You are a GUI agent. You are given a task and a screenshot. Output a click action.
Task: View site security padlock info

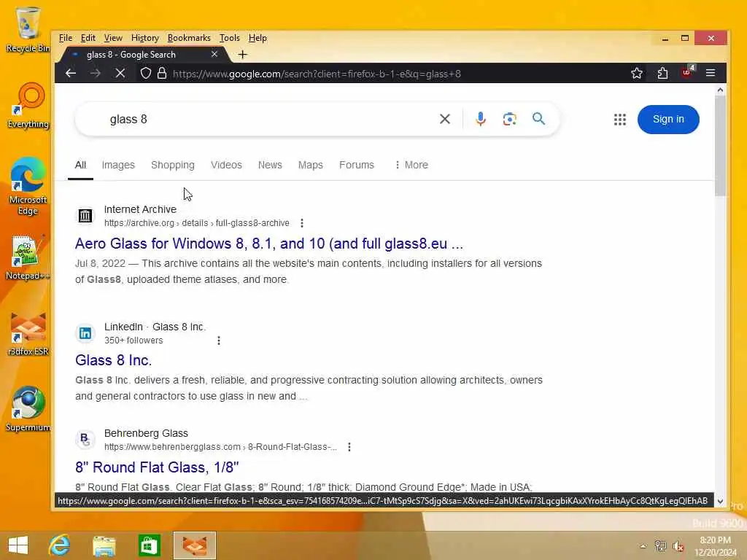pyautogui.click(x=162, y=74)
